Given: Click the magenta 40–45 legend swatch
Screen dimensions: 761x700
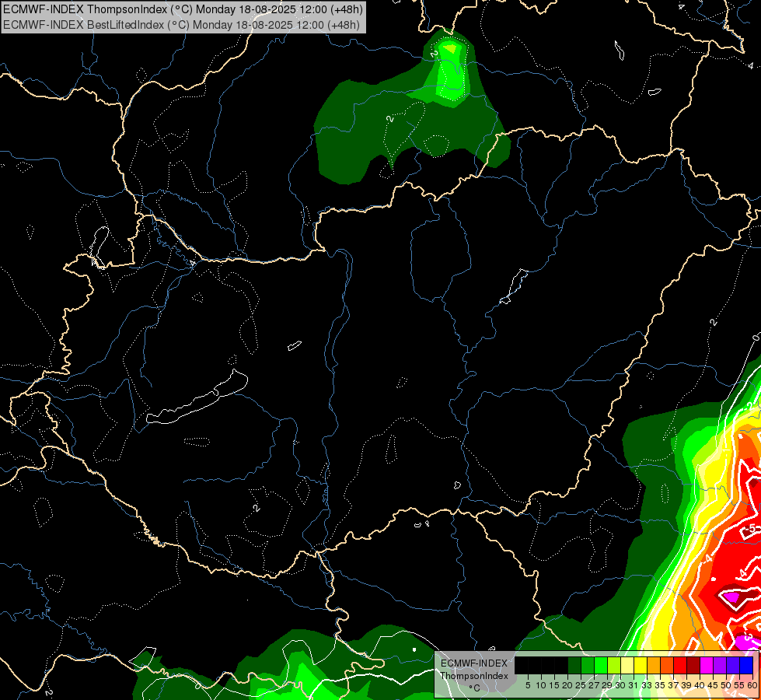Looking at the screenshot, I should [707, 665].
